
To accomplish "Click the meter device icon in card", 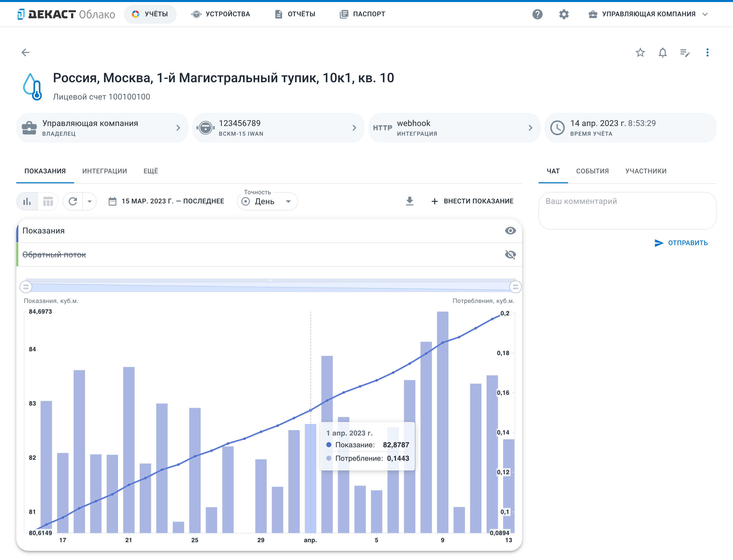I will (205, 128).
